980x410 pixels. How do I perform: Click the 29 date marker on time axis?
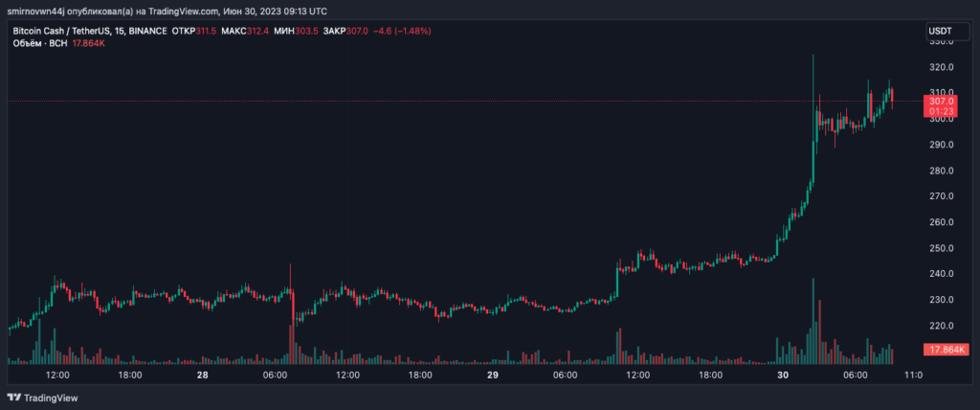pos(492,375)
